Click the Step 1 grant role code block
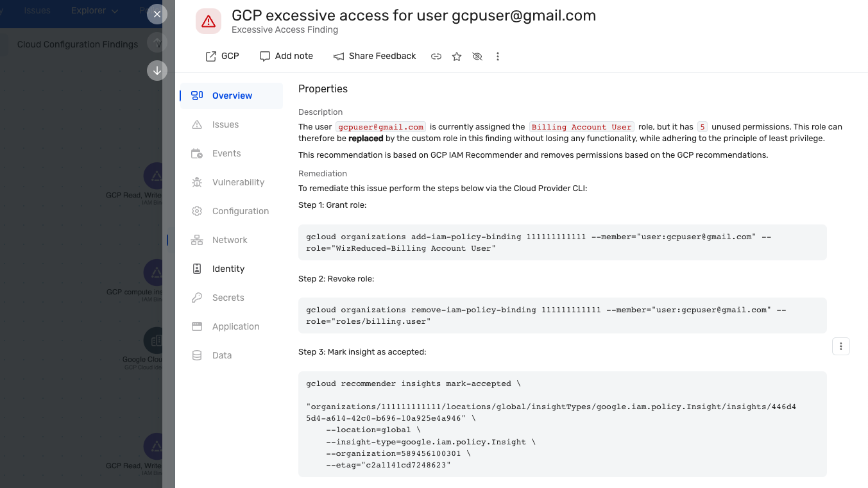 pyautogui.click(x=563, y=242)
